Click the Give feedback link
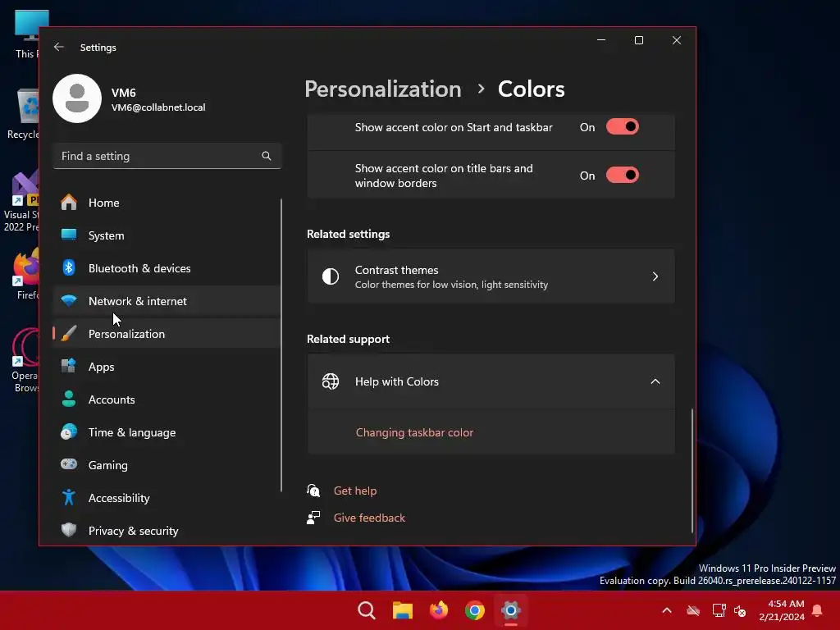Screen dimensions: 840x630 (x=369, y=518)
